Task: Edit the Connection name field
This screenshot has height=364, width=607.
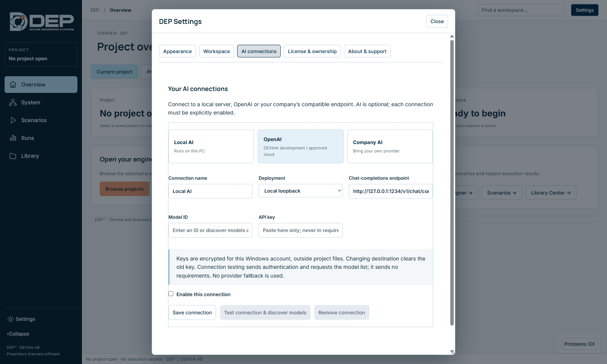Action: [x=211, y=191]
